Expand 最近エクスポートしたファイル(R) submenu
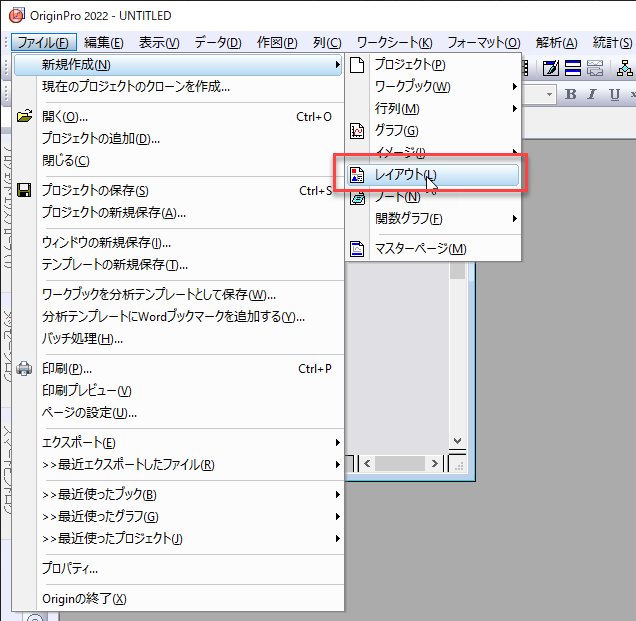The height and width of the screenshot is (621, 636). coord(178,464)
